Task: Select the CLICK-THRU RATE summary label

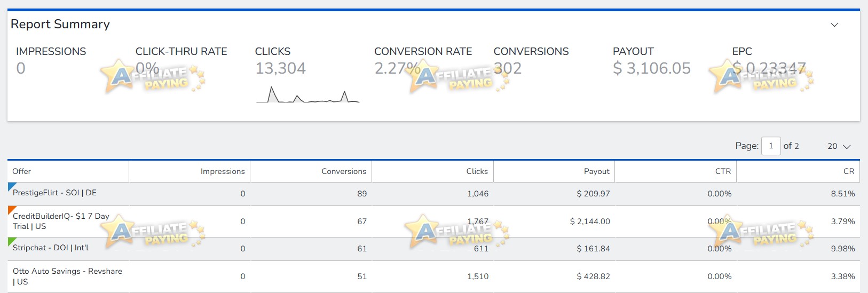Action: click(x=181, y=51)
